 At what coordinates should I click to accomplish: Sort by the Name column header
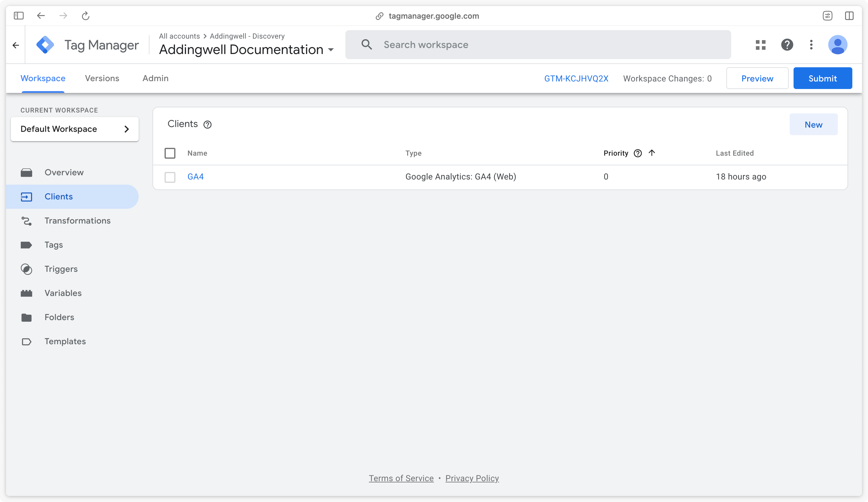click(197, 153)
